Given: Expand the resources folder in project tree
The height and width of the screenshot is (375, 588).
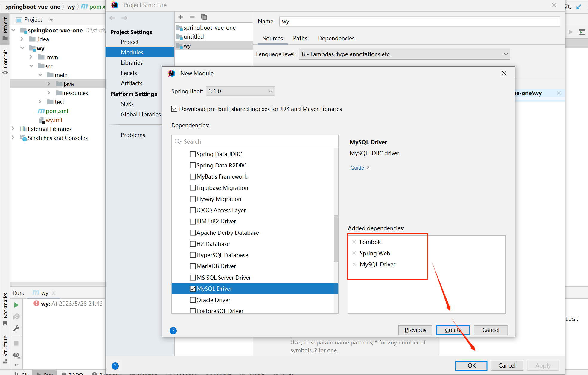Looking at the screenshot, I should click(49, 93).
